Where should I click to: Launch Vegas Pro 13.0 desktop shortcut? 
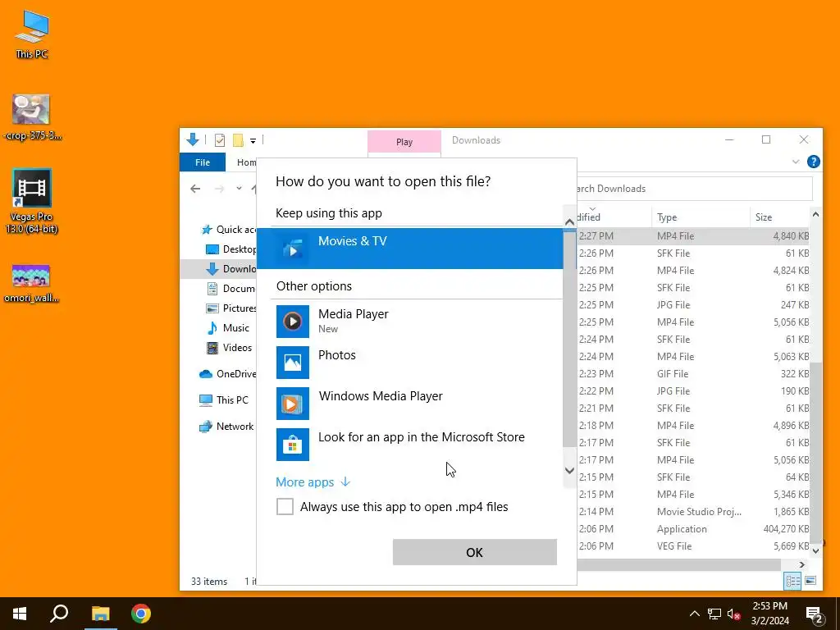tap(32, 202)
